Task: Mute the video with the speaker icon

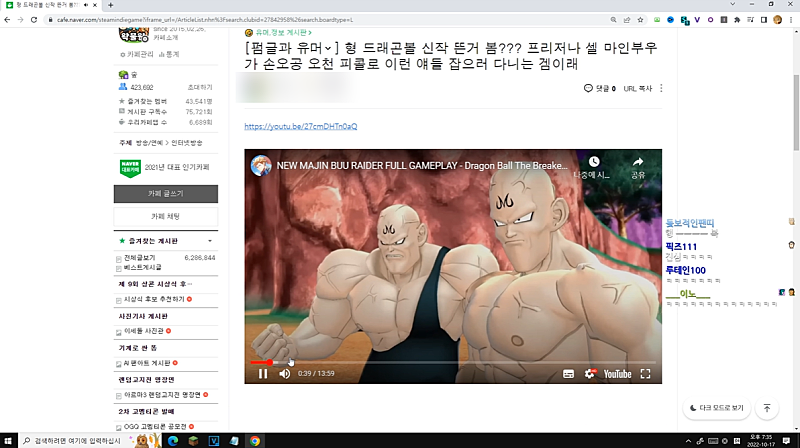Action: (285, 374)
